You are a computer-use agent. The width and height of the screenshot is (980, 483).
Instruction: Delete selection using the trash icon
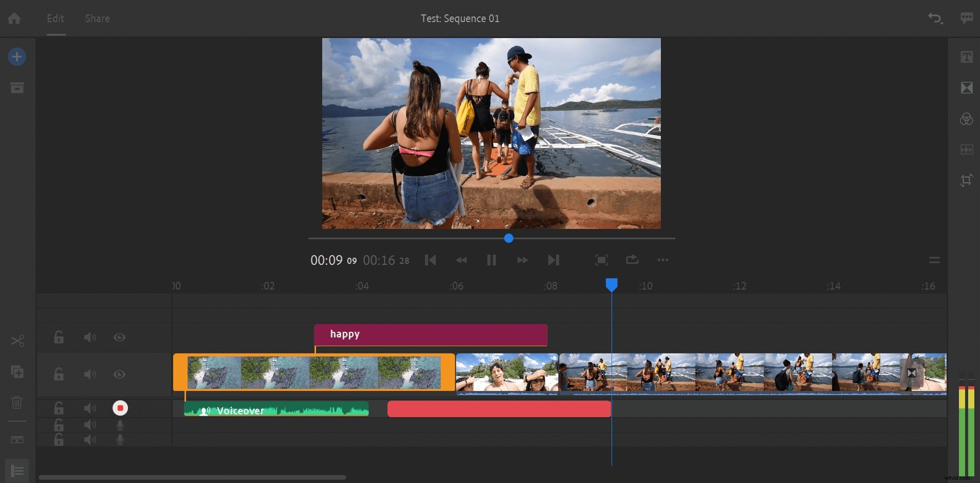[x=17, y=403]
